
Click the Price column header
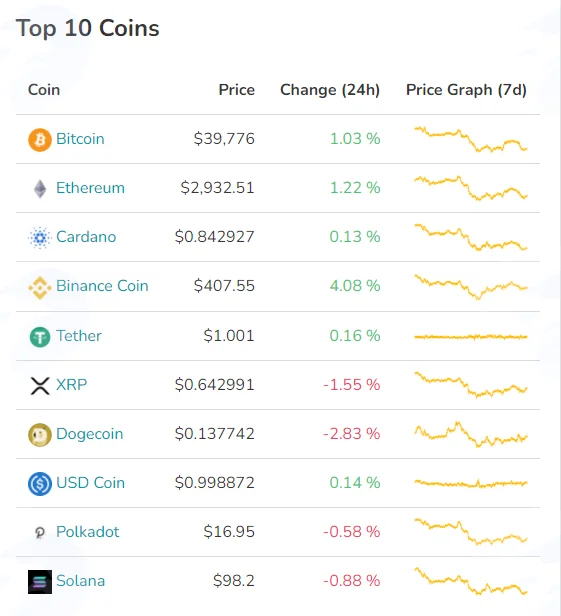point(236,90)
